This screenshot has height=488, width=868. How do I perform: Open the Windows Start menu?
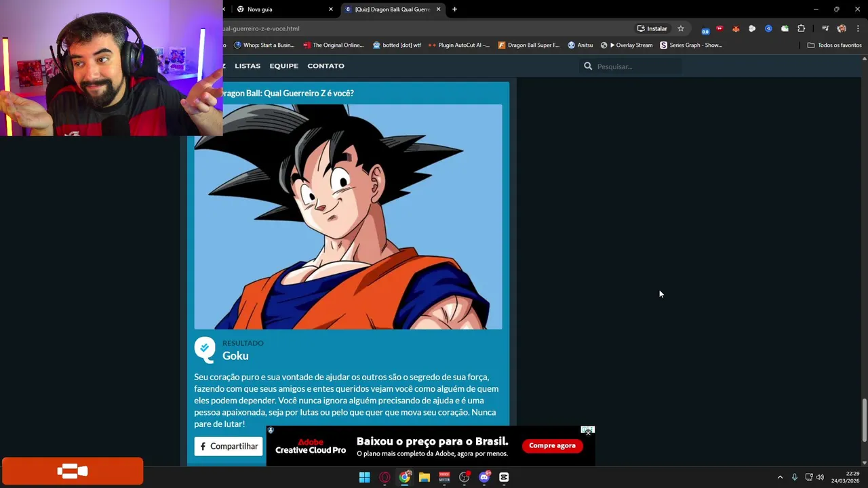click(364, 477)
